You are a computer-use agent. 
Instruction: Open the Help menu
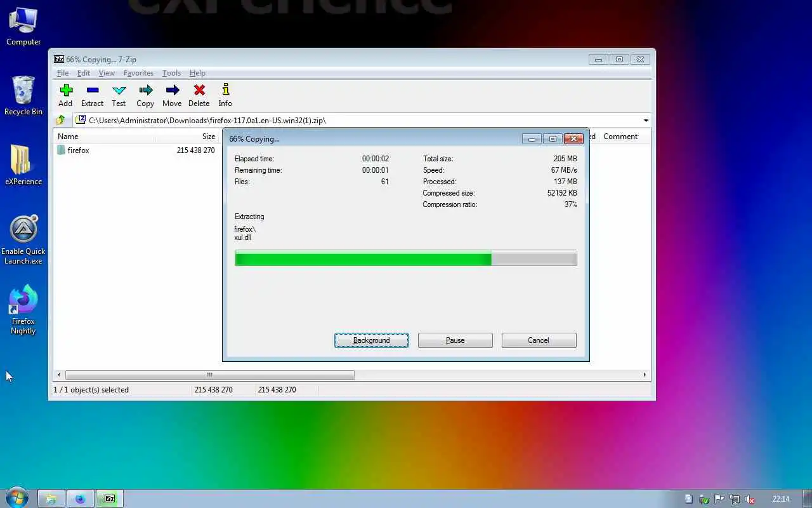pyautogui.click(x=197, y=73)
